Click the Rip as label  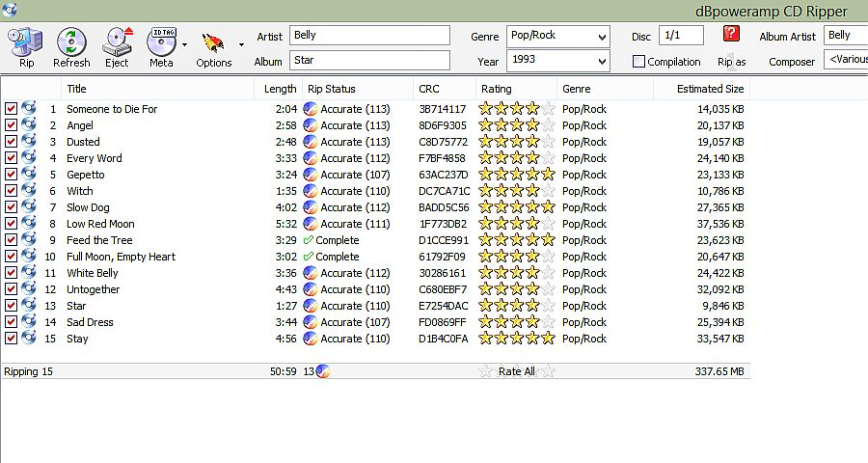731,62
